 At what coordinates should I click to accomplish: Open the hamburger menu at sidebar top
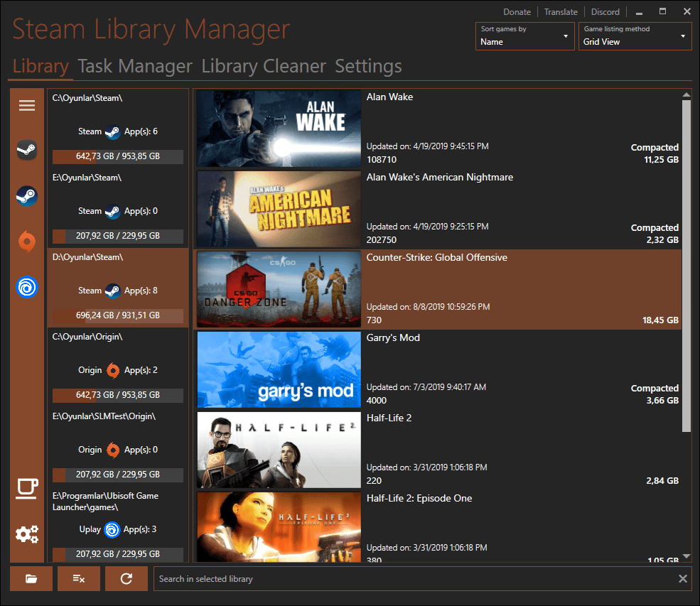[x=26, y=105]
